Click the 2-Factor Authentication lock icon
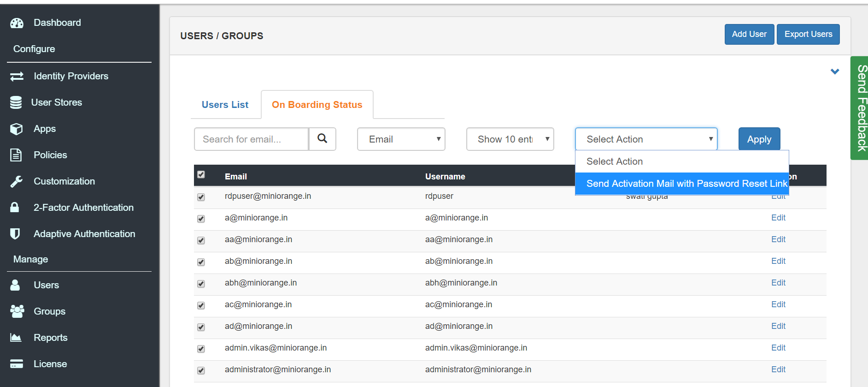Viewport: 868px width, 387px height. 15,208
